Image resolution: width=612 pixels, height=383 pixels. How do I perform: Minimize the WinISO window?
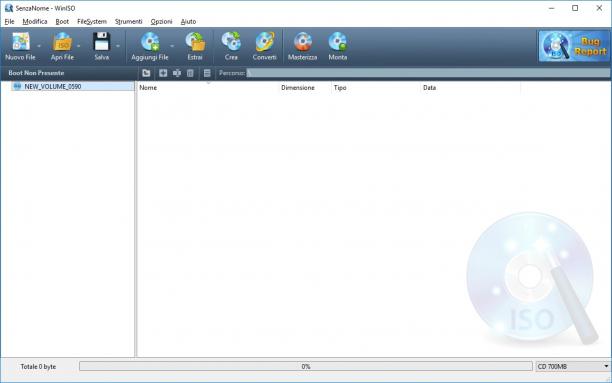(x=552, y=8)
